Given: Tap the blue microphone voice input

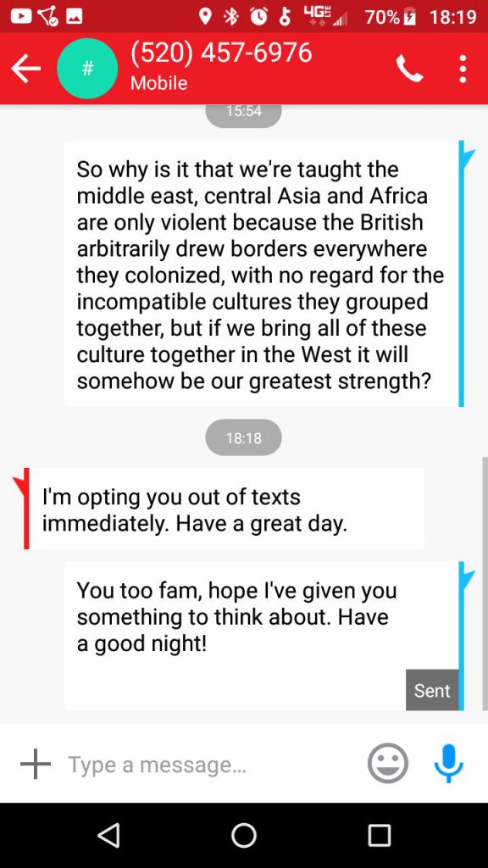Looking at the screenshot, I should click(x=448, y=763).
